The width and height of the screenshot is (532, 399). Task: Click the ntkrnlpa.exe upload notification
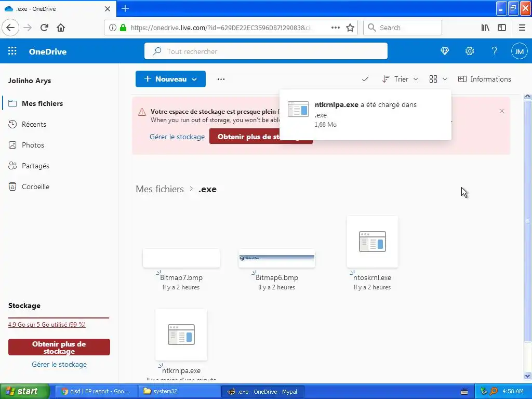click(365, 115)
